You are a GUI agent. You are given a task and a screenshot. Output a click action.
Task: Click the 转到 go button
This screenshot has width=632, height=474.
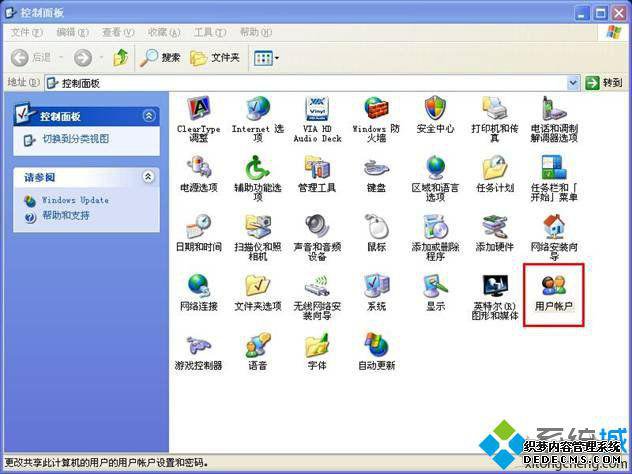pyautogui.click(x=604, y=83)
